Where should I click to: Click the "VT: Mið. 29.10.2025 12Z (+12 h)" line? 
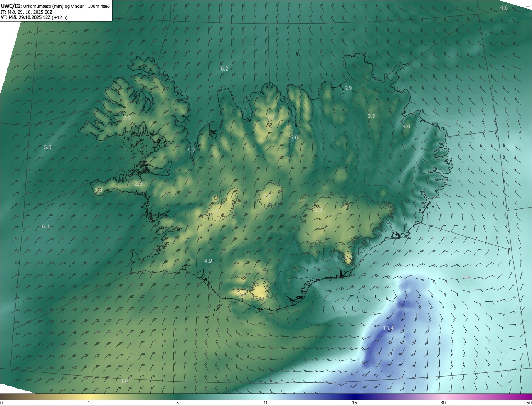(x=34, y=17)
